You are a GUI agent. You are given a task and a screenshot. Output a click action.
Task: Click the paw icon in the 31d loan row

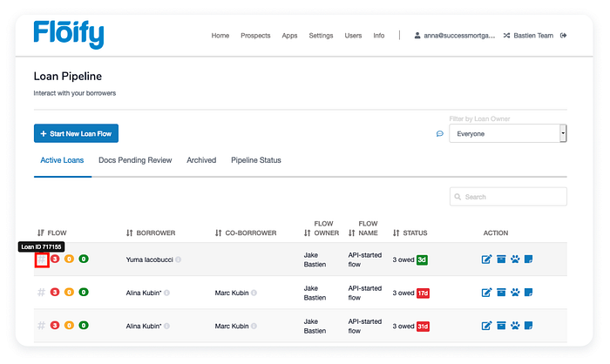click(515, 326)
